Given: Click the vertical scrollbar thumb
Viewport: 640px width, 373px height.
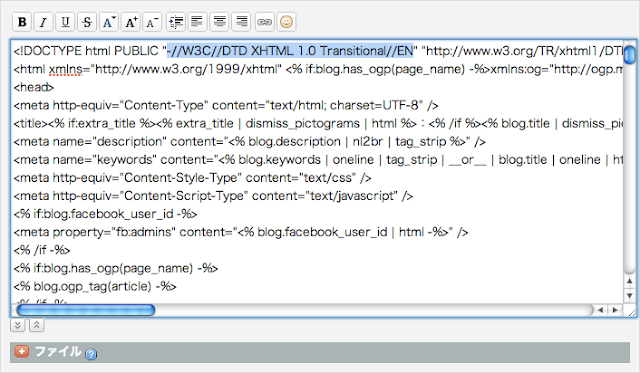Looking at the screenshot, I should (629, 55).
